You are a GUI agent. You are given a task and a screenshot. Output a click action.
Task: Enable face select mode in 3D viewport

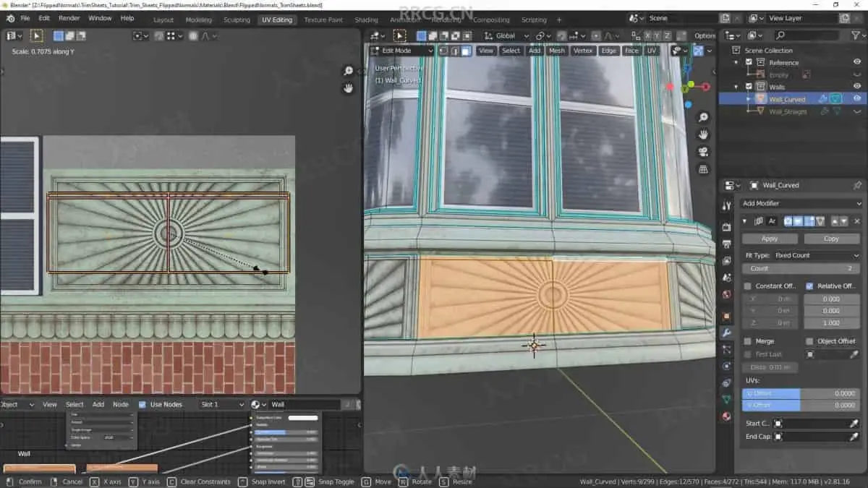click(x=467, y=51)
